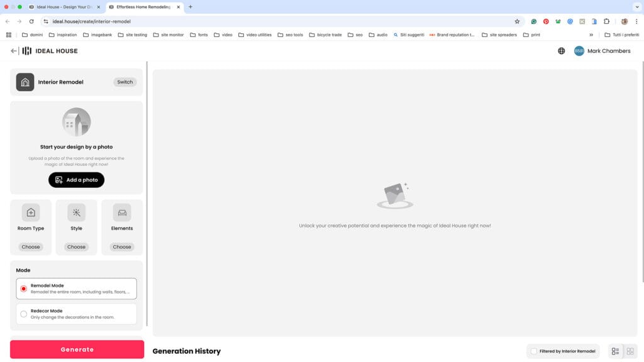
Task: Enable Filtered by Interior Remodel checkbox
Action: [x=534, y=351]
